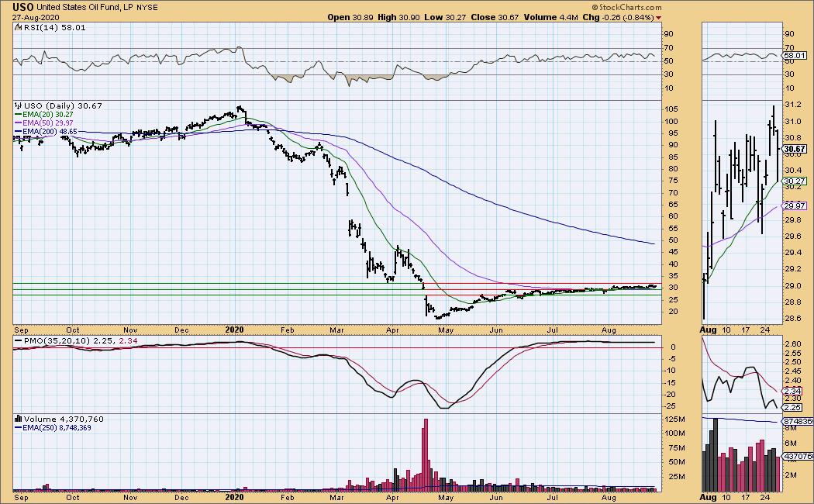Click the purple line swatch for EMA(50)
This screenshot has width=814, height=504.
coord(18,123)
